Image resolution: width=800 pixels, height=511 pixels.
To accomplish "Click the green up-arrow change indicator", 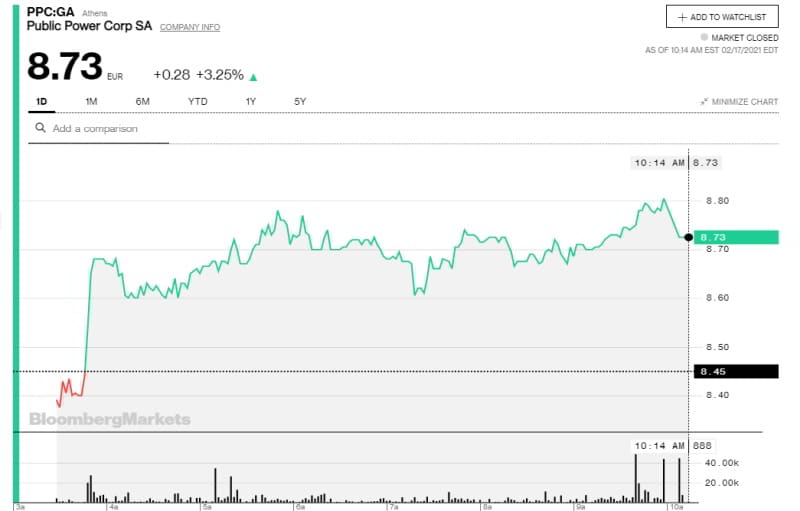I will [254, 77].
